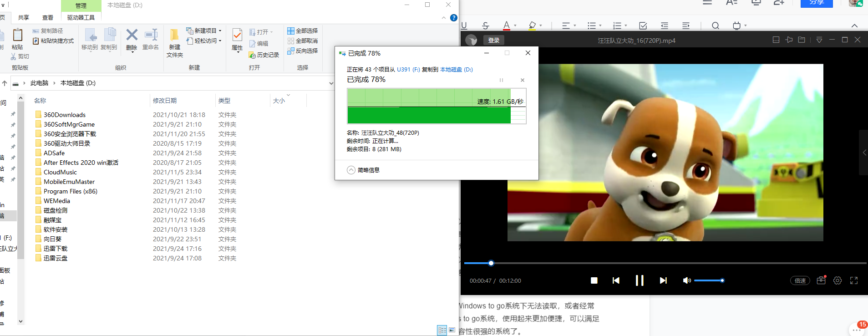
Task: Click the increase indent icon
Action: pos(686,26)
